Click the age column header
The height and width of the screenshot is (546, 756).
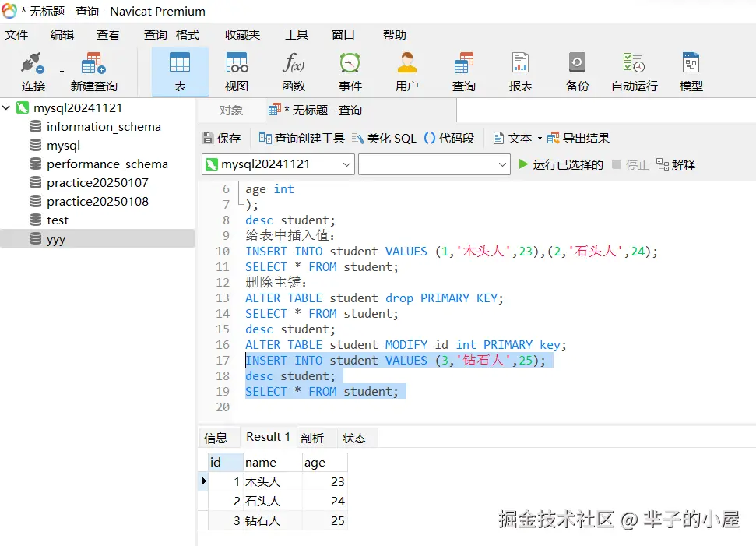coord(325,463)
